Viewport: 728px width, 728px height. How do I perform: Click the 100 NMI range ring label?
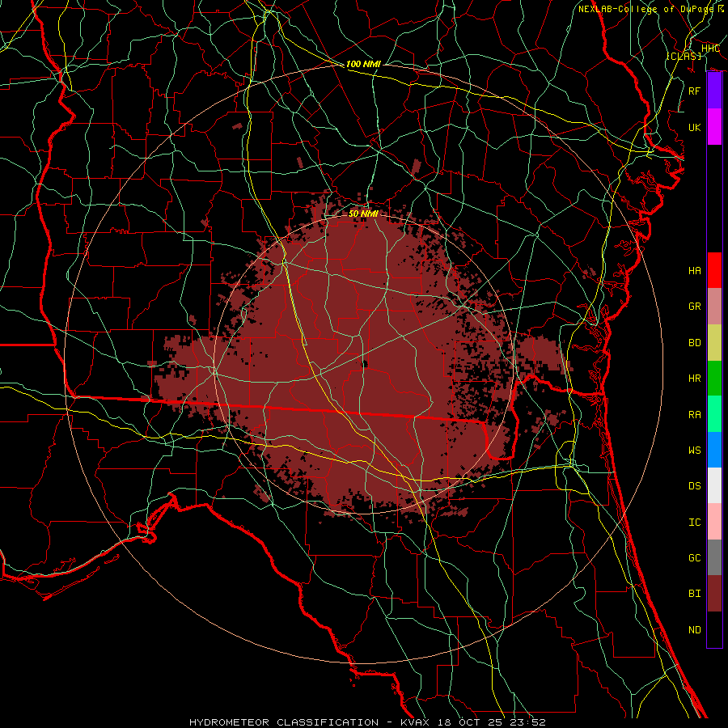363,64
